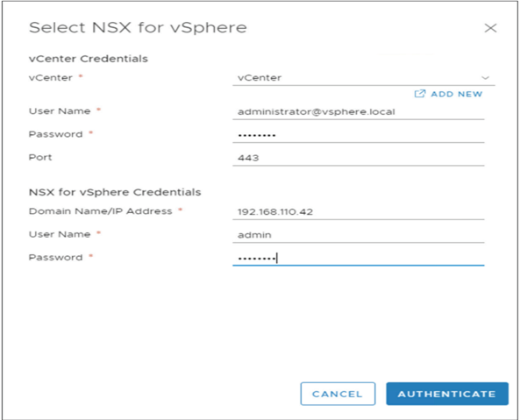Click the Port field showing 443
Image resolution: width=520 pixels, height=420 pixels.
[358, 158]
